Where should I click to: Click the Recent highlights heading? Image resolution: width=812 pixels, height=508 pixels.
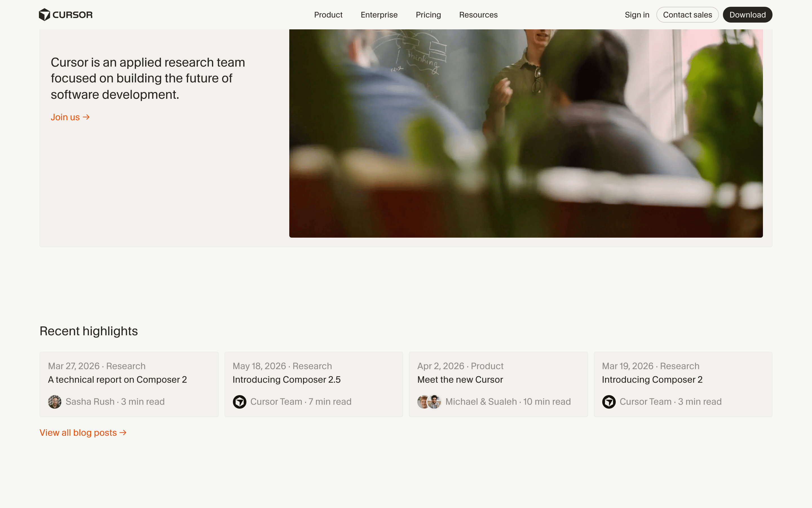[x=89, y=331]
